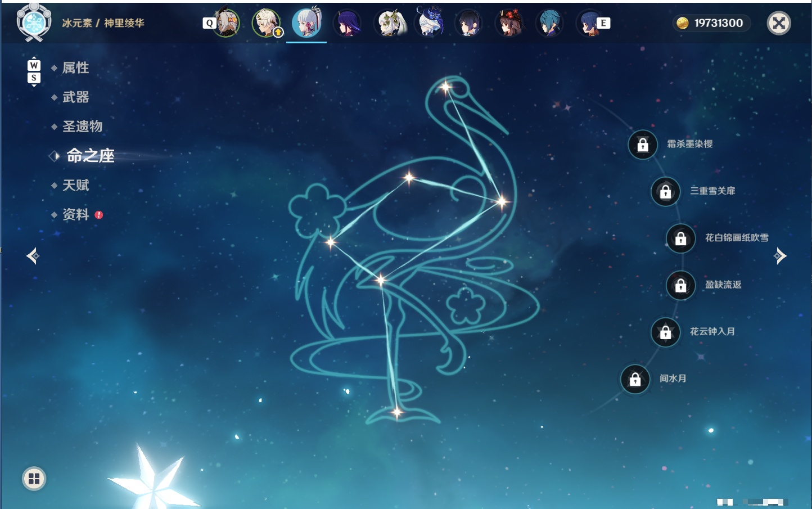This screenshot has height=509, width=812.
Task: Select the 盈缺流返 locked constellation icon
Action: pyautogui.click(x=680, y=285)
